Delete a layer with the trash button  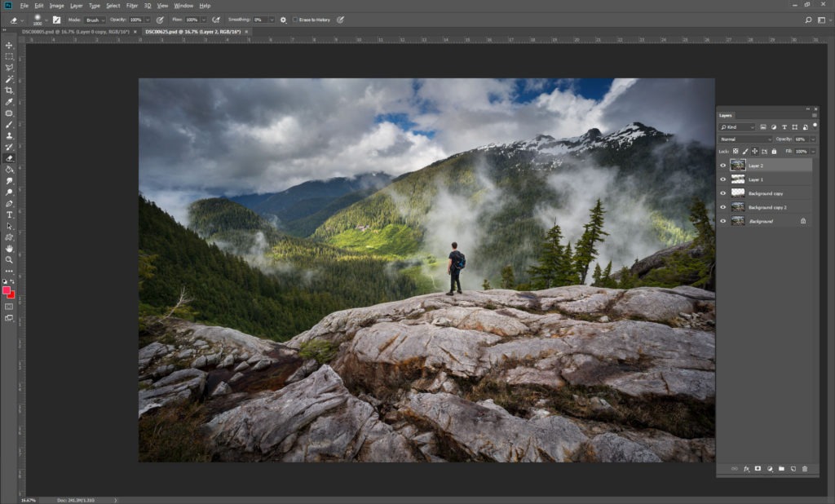(806, 469)
